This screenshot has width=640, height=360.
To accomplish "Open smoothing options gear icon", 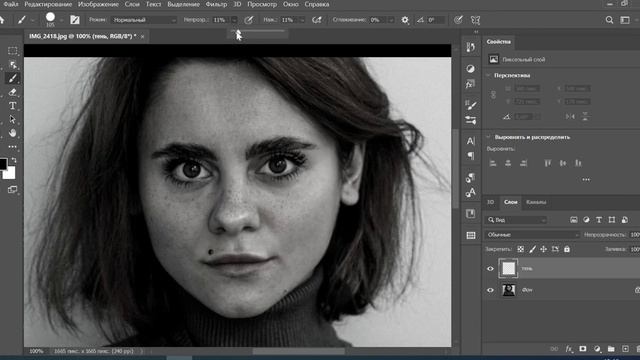I will [405, 20].
